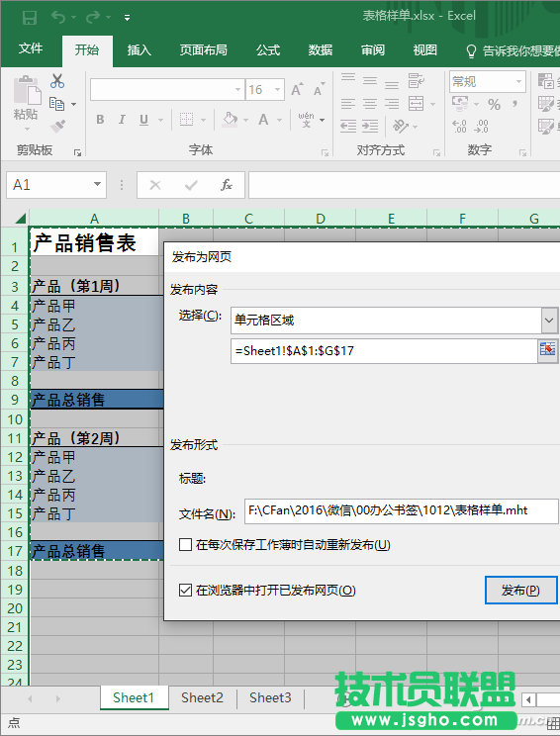The height and width of the screenshot is (736, 560).
Task: Toggle Bold formatting button
Action: click(x=100, y=120)
